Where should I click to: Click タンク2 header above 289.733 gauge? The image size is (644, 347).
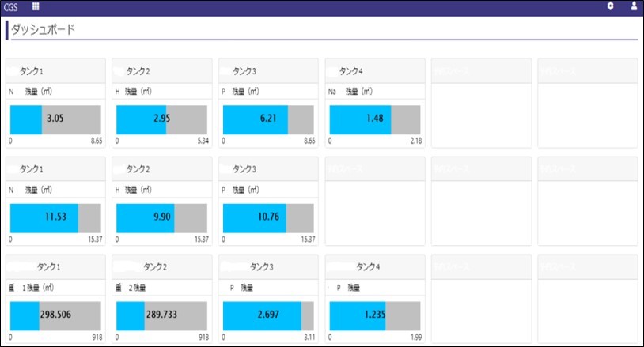[x=156, y=266]
